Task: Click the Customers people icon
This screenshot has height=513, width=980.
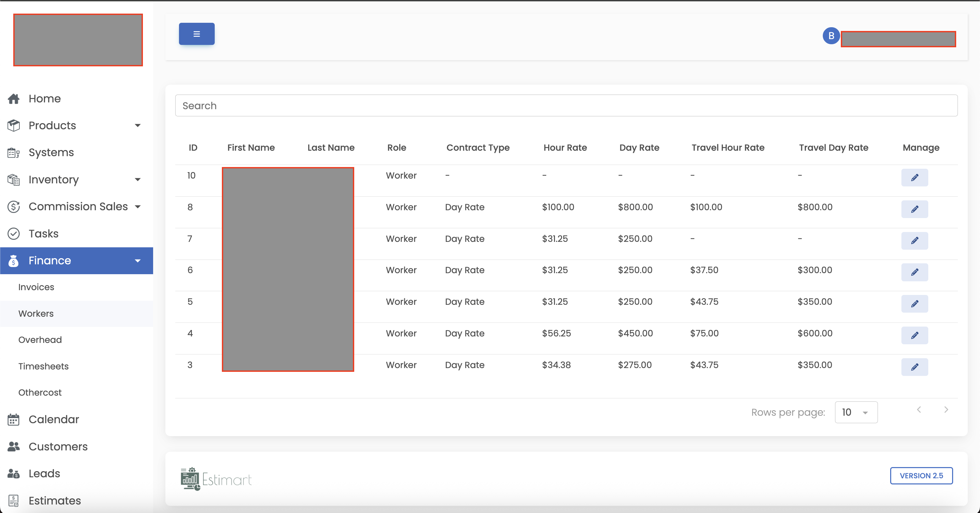Action: point(14,446)
